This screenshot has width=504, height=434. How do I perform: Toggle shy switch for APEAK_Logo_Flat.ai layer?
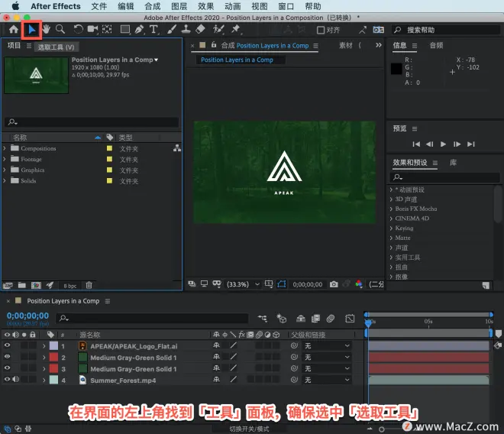216,345
